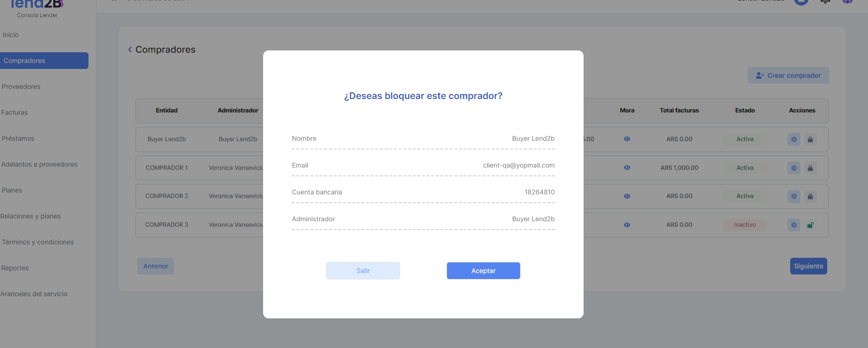
Task: Open Términos y condiciones in sidebar
Action: 38,242
